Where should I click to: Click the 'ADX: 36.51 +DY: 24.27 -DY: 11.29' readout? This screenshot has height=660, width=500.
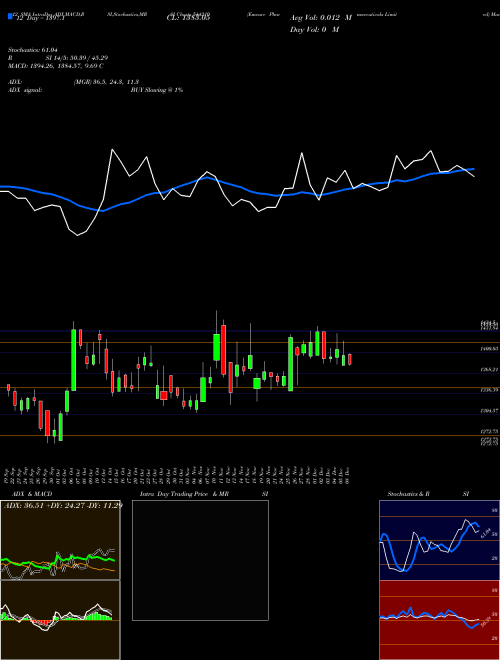pos(62,505)
